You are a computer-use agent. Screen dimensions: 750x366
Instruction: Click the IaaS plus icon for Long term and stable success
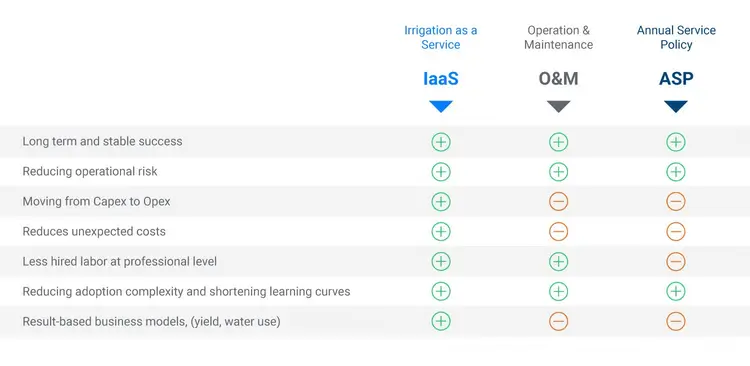point(441,142)
